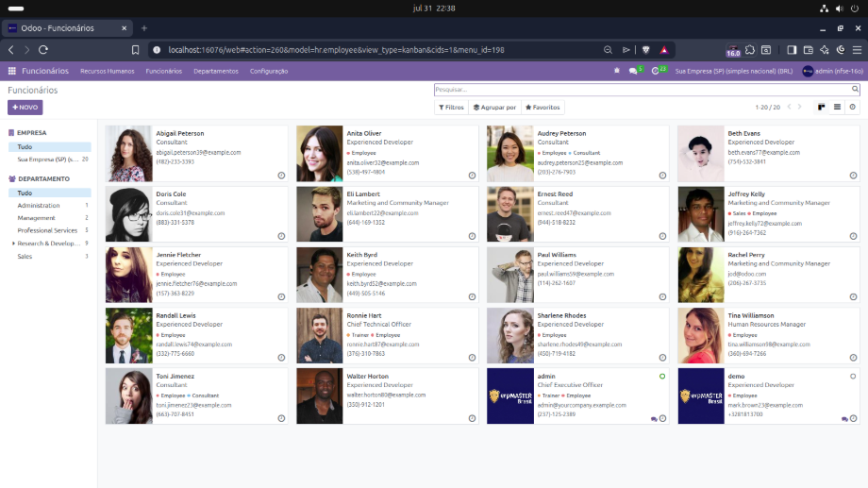Select Sua Empresa (SP) company filter

[49, 160]
